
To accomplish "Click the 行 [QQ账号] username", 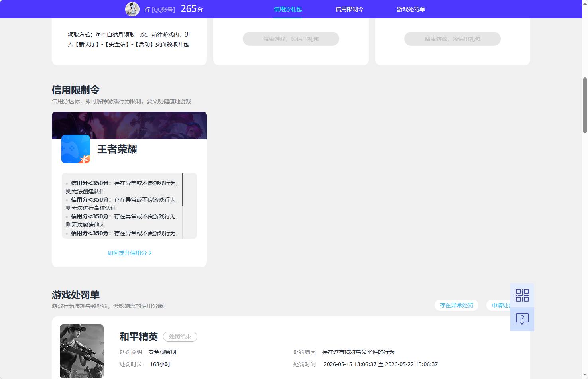I will point(159,9).
